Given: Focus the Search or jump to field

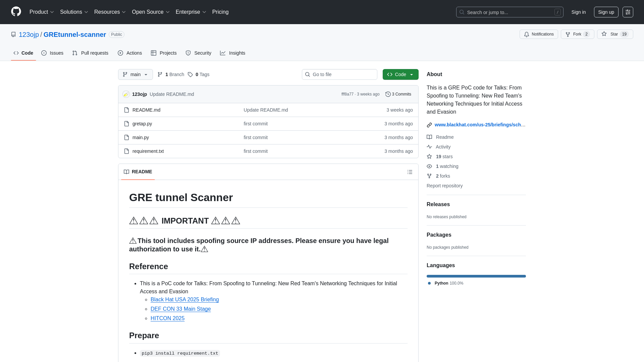Looking at the screenshot, I should tap(509, 12).
